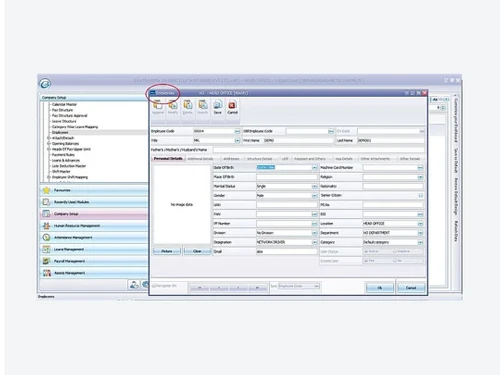Open the Date Of Birth date picker
Image resolution: width=500 pixels, height=375 pixels.
[x=314, y=168]
